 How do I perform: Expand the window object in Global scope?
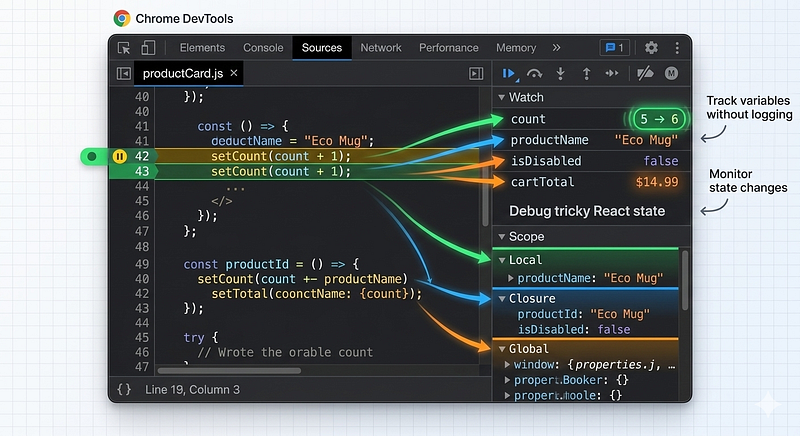507,365
